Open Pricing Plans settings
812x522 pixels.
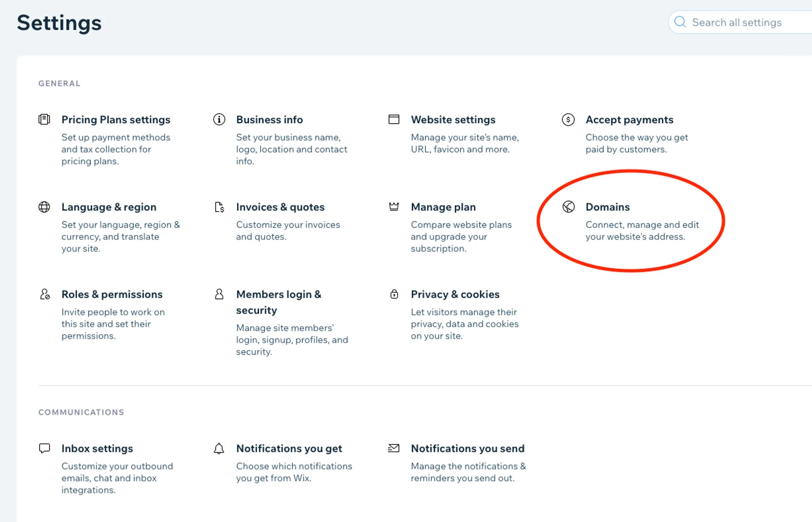click(x=116, y=120)
